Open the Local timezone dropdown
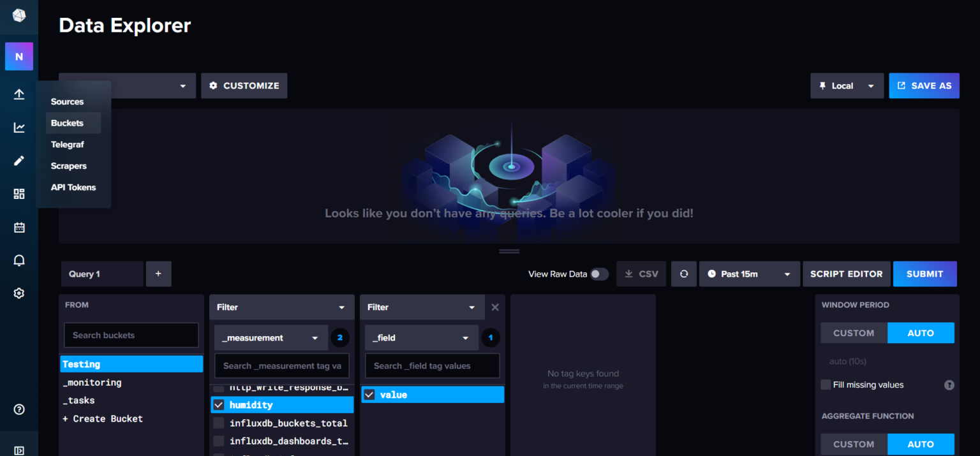980x456 pixels. (847, 85)
